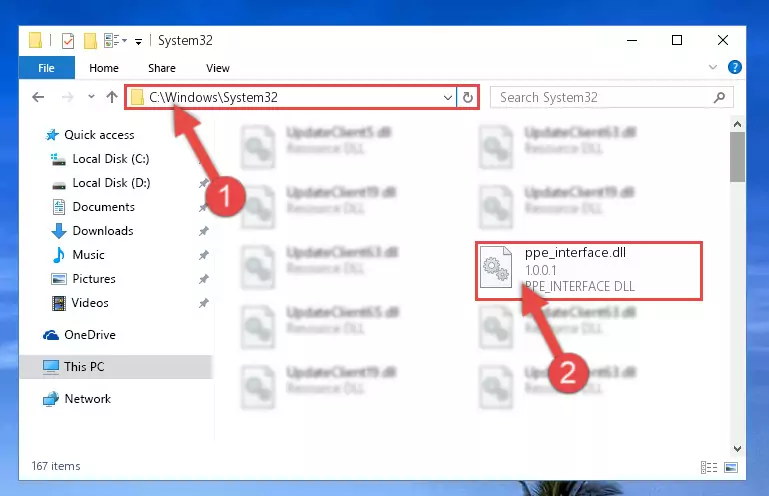Close the System32 window
The width and height of the screenshot is (769, 496).
coord(722,40)
